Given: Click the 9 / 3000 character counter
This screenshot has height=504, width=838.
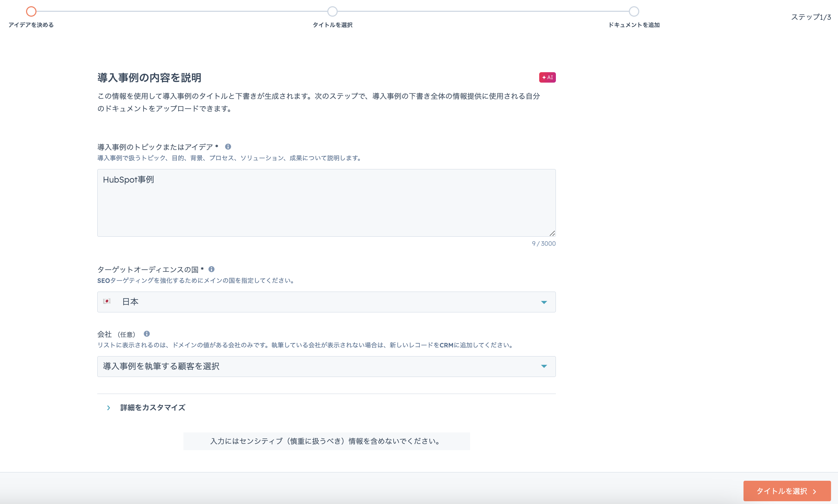Looking at the screenshot, I should tap(544, 244).
